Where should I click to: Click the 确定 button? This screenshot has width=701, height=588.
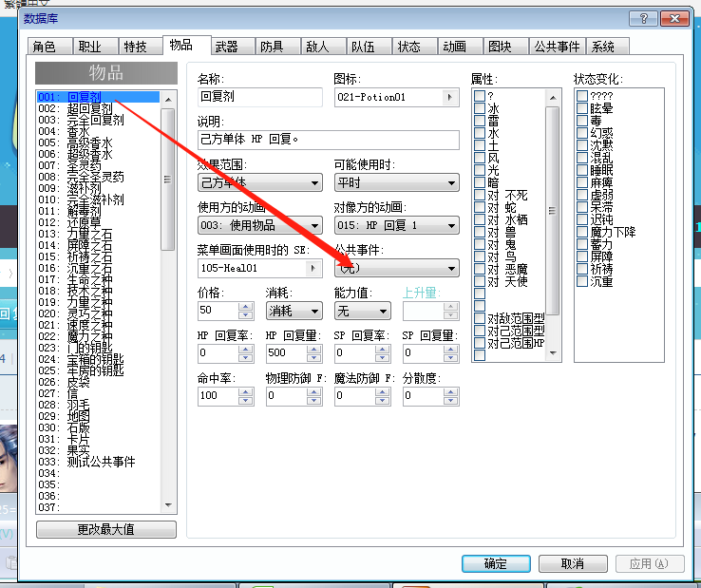496,563
